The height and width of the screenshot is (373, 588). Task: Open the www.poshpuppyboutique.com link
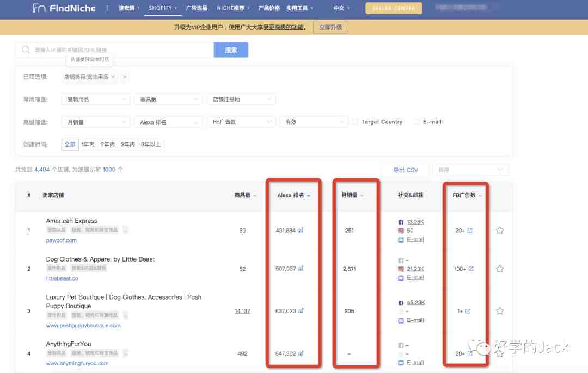pyautogui.click(x=83, y=326)
